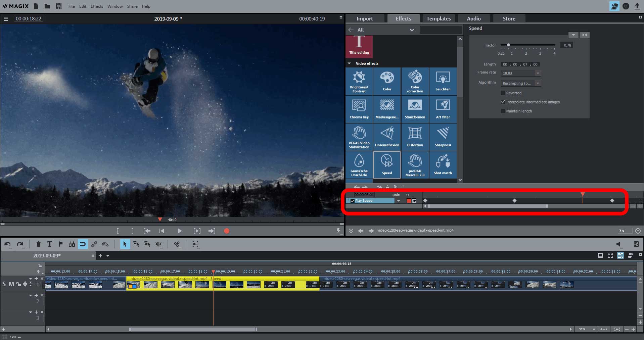Uncheck Interpolate intermediate images
Image resolution: width=644 pixels, height=340 pixels.
coord(503,102)
